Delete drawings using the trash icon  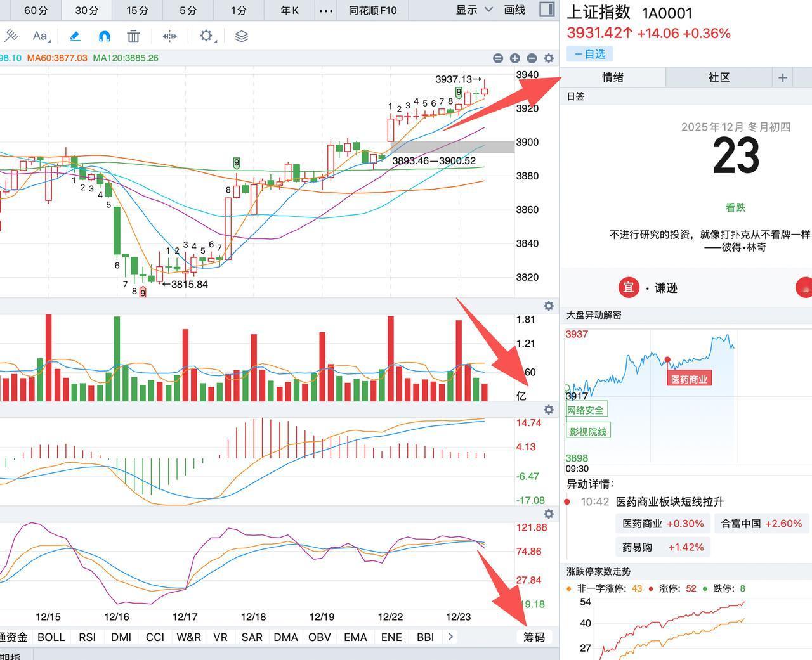pos(133,36)
